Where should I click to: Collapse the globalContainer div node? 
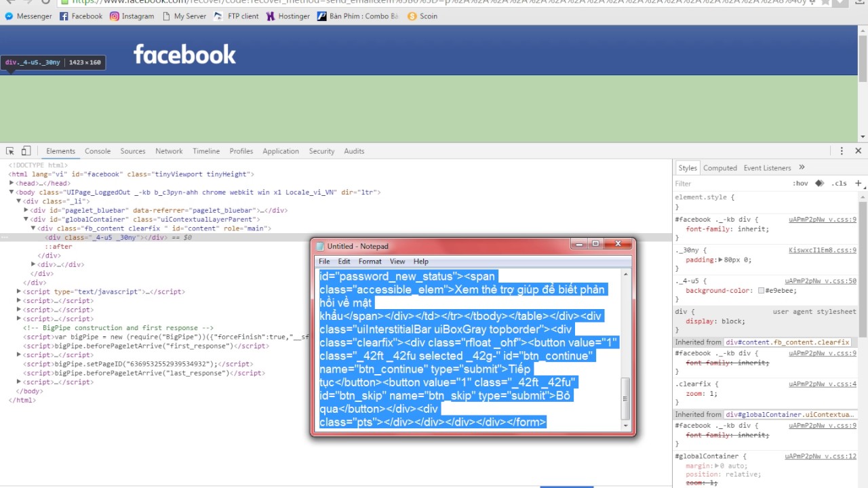[26, 219]
